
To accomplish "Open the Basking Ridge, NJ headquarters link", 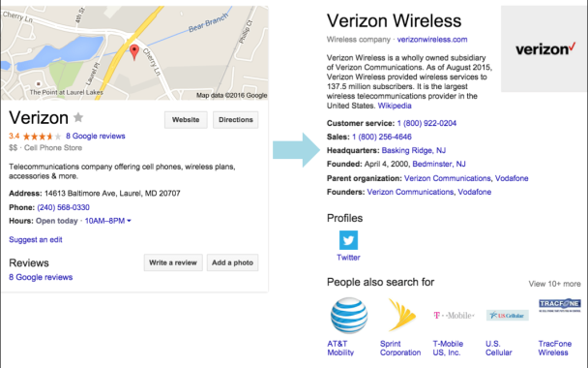I will pos(414,150).
